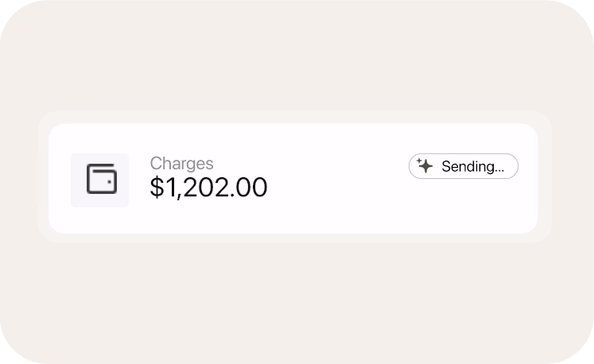Click the wallet icon
Viewport: 594px width, 364px height.
click(x=102, y=179)
